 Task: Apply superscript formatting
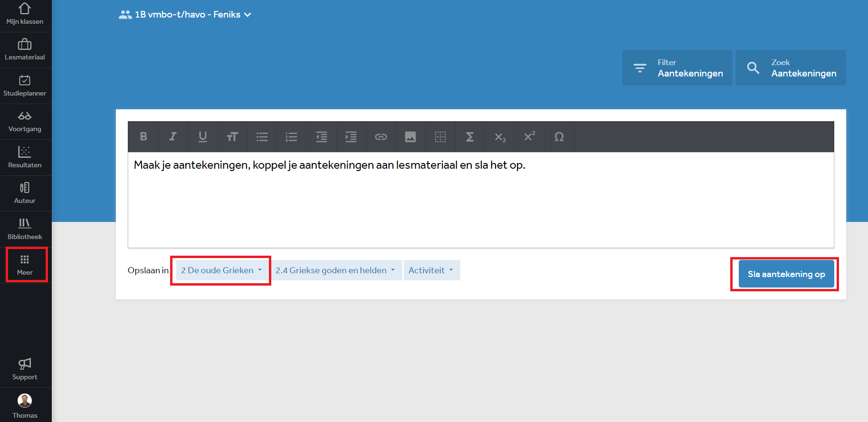pyautogui.click(x=529, y=137)
